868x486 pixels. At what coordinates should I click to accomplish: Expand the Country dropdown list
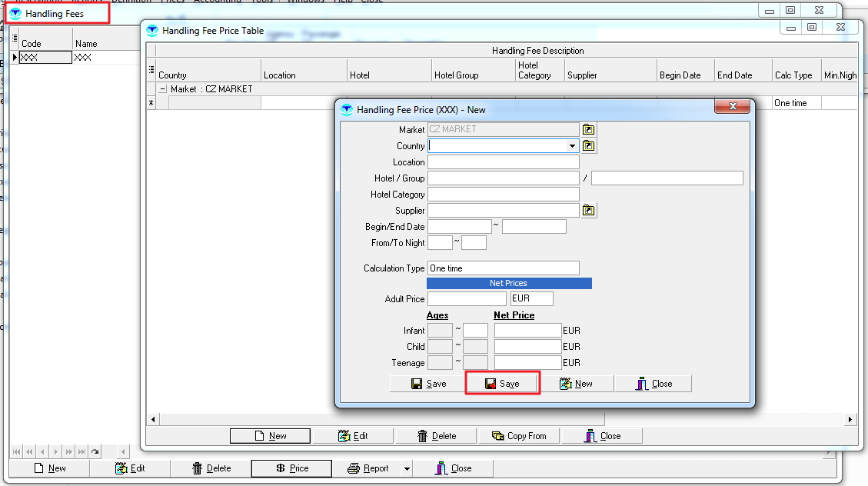(572, 146)
